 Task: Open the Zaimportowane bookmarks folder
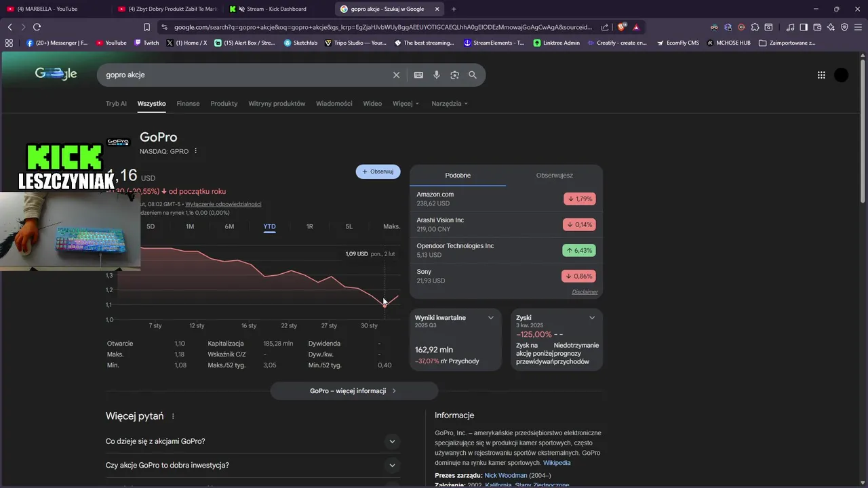pos(787,43)
